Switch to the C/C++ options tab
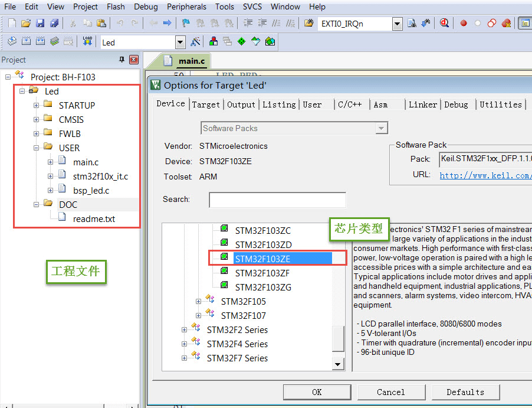This screenshot has width=532, height=408. point(349,105)
